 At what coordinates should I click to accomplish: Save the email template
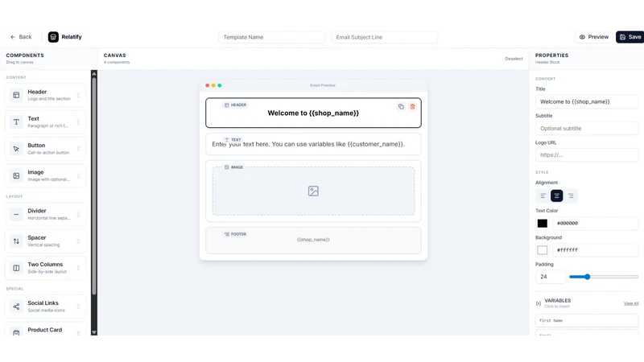pos(630,37)
